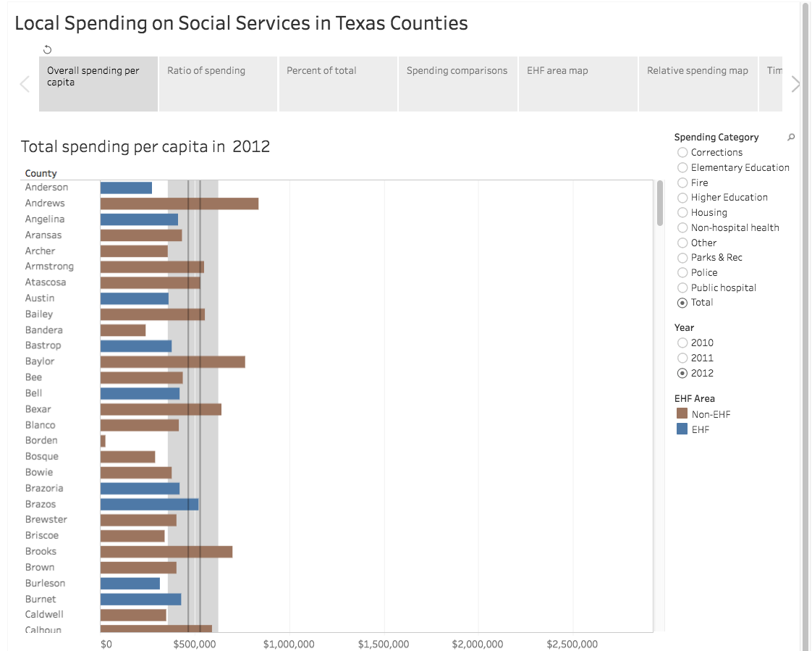The width and height of the screenshot is (812, 651).
Task: Click the Bastrop county label
Action: point(43,345)
